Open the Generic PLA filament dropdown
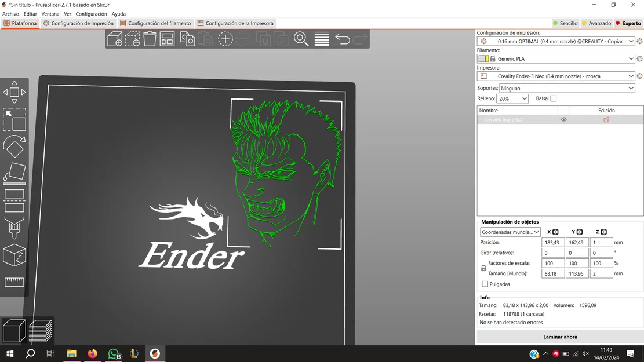The width and height of the screenshot is (644, 362). coord(556,58)
